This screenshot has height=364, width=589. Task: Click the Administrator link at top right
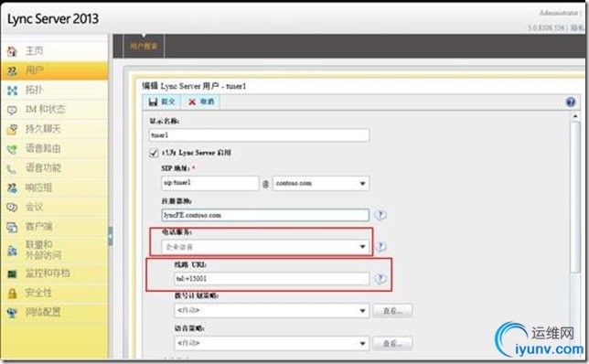[558, 13]
